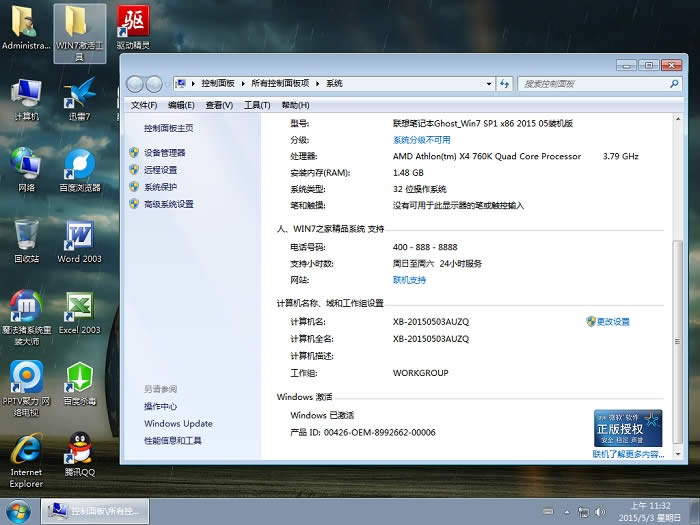The image size is (700, 525).
Task: Expand the 控制面板 breadcrumb dropdown arrow
Action: 243,84
